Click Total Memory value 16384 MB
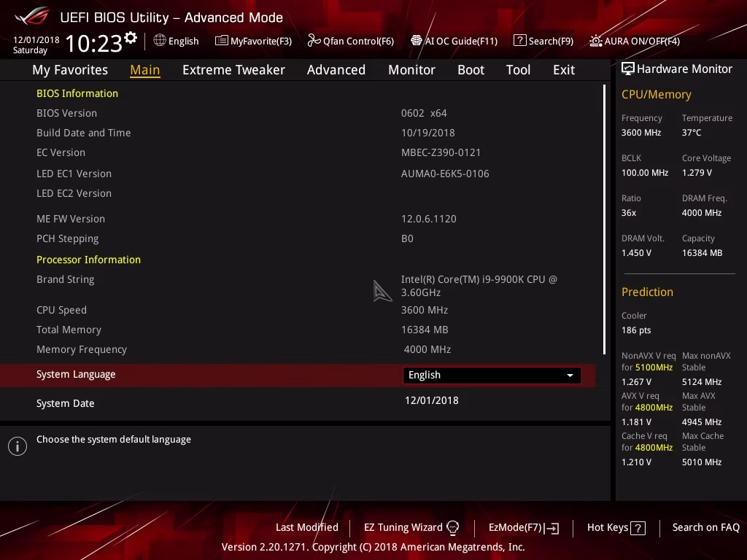 coord(424,330)
